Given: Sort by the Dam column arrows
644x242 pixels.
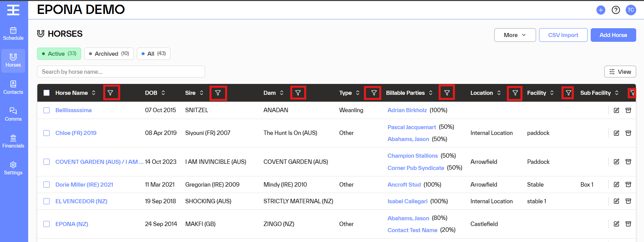Looking at the screenshot, I should coord(282,93).
